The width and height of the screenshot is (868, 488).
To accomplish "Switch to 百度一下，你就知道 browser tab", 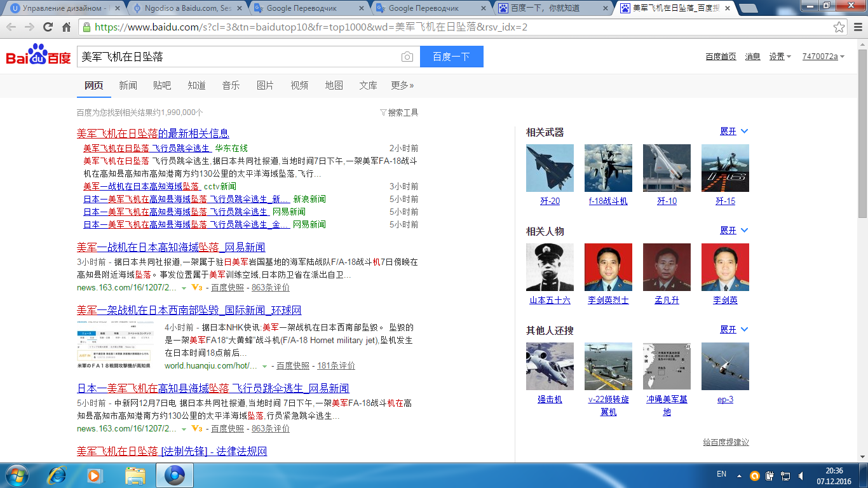I will [552, 8].
